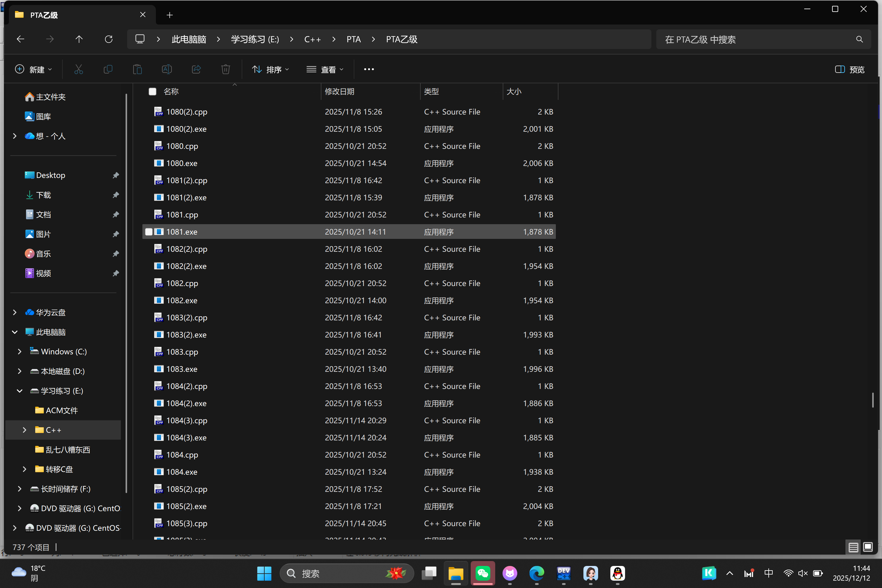Open the 查看 view dropdown
Image resolution: width=882 pixels, height=588 pixels.
point(325,70)
